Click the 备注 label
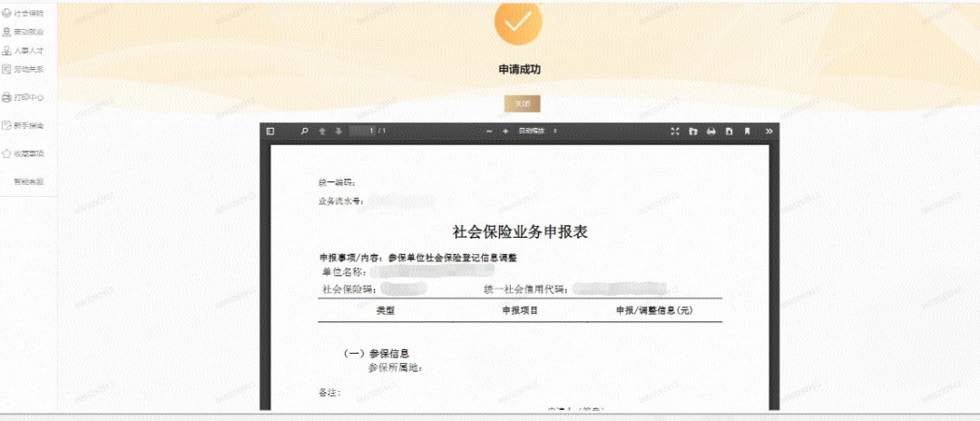980x421 pixels. 330,394
